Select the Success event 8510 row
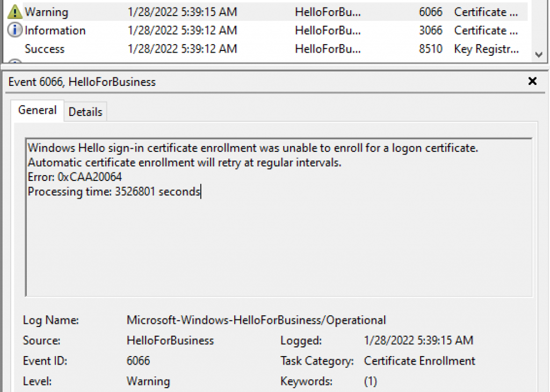The height and width of the screenshot is (392, 550). tap(265, 49)
